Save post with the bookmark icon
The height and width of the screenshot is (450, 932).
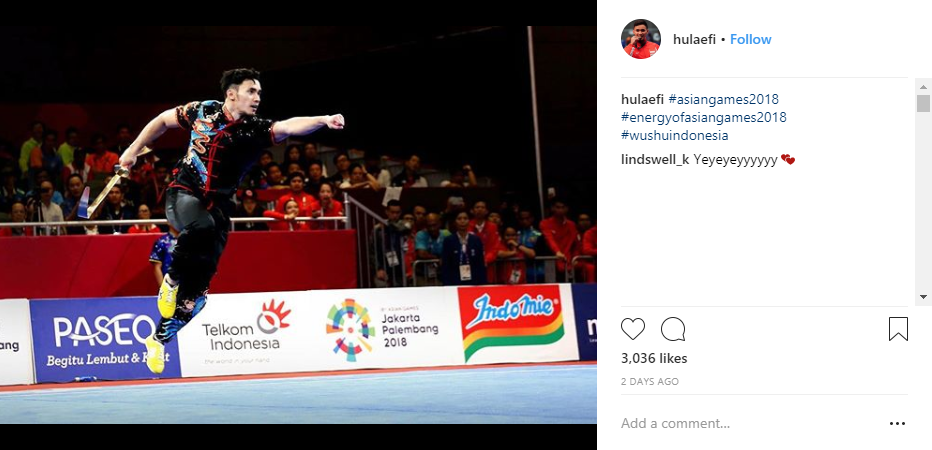898,329
